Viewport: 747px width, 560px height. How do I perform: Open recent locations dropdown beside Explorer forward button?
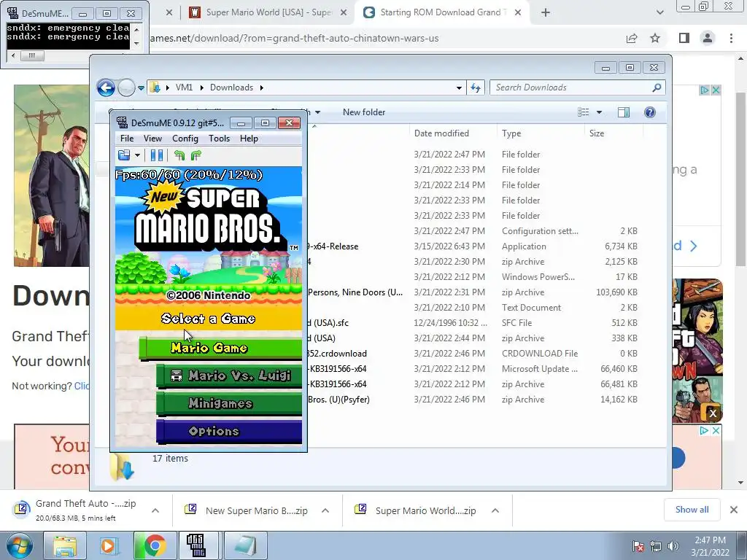[x=141, y=87]
